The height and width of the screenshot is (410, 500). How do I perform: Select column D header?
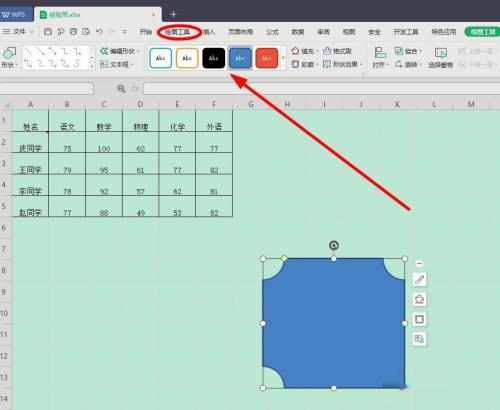point(140,104)
